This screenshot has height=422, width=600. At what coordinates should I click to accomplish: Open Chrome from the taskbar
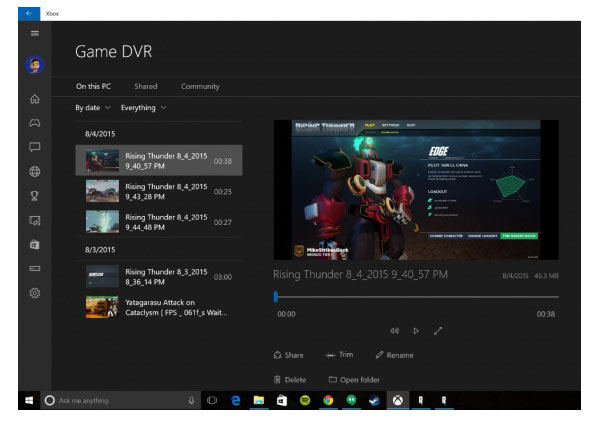[x=328, y=400]
